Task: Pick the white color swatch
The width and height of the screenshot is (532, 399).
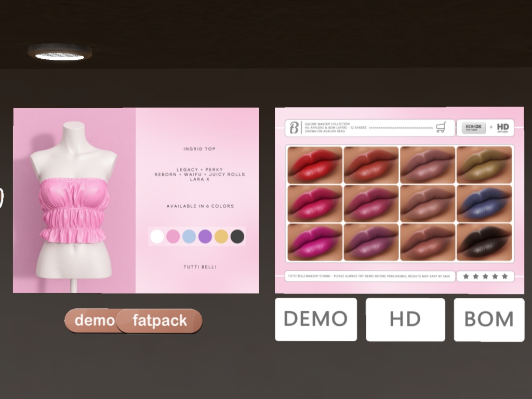Action: (157, 237)
